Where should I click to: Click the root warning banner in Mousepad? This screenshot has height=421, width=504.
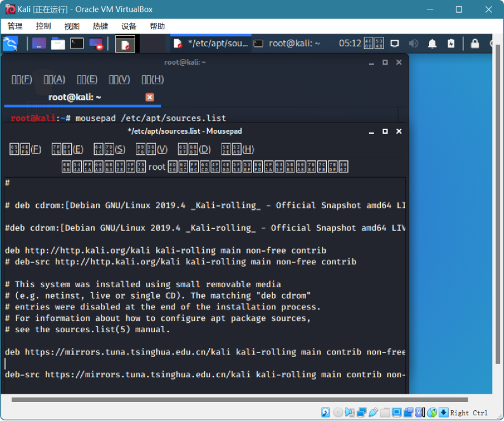pyautogui.click(x=205, y=167)
